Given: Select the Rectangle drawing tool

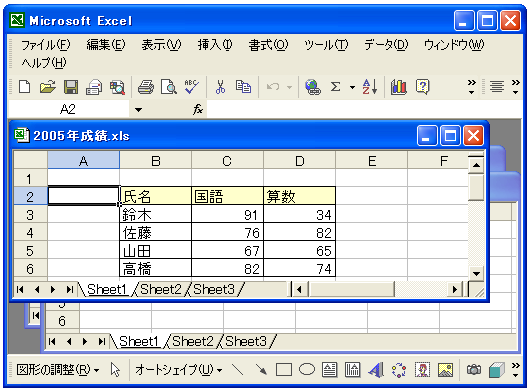Looking at the screenshot, I should [284, 370].
